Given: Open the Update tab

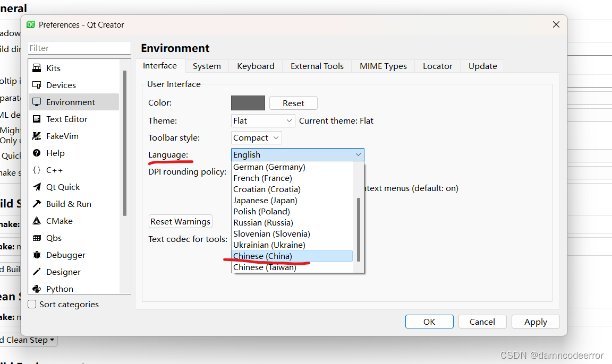Looking at the screenshot, I should (x=483, y=66).
